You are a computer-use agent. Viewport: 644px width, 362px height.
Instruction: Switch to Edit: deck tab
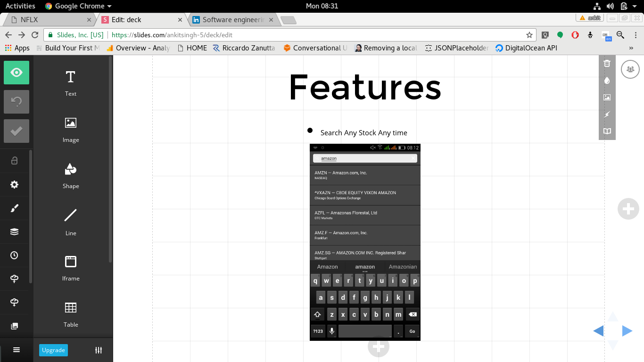pyautogui.click(x=141, y=20)
